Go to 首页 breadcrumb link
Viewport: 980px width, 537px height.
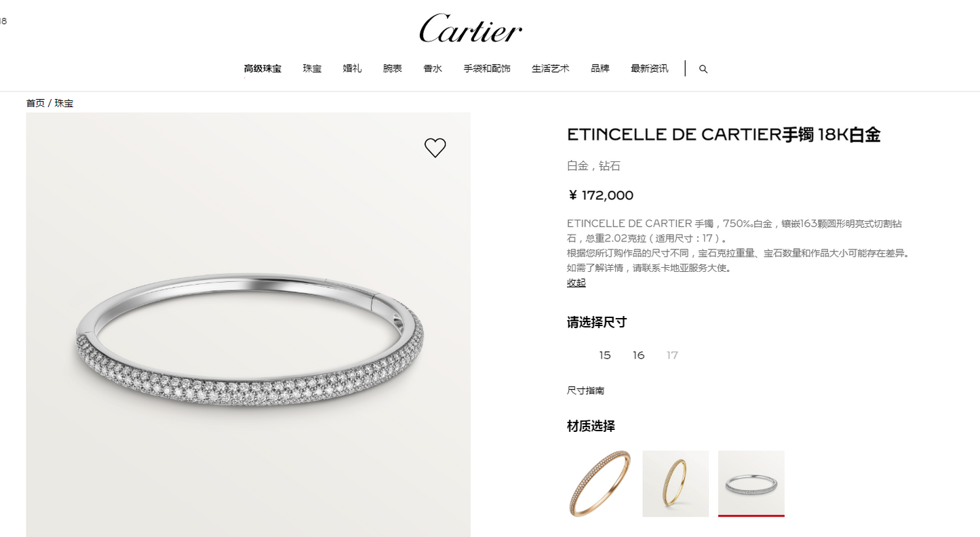click(x=35, y=103)
